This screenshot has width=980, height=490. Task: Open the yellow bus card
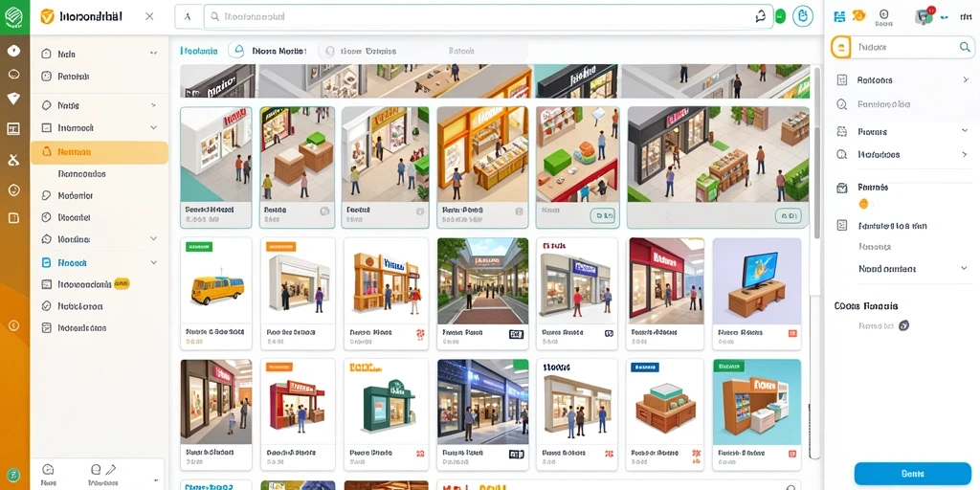coord(216,293)
